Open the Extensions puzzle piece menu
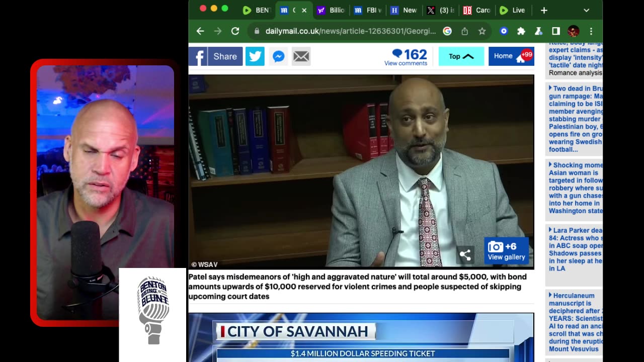 click(x=521, y=31)
